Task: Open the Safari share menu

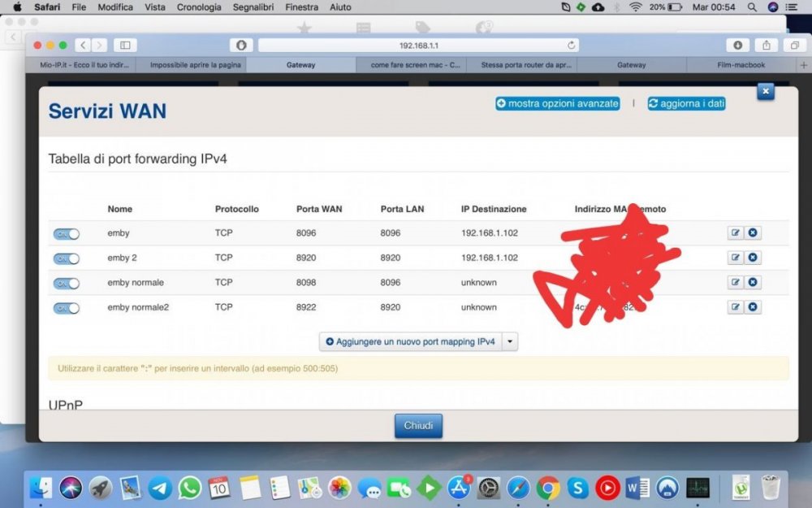Action: point(767,45)
